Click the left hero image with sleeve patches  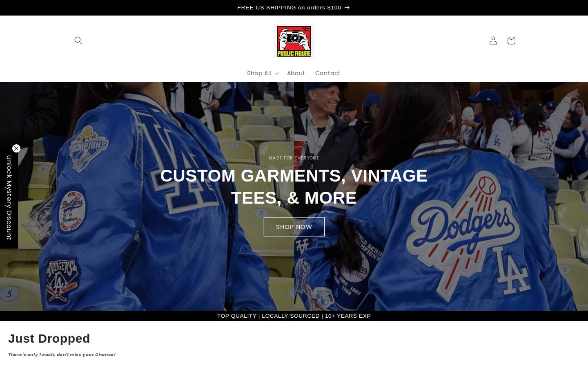[147, 196]
